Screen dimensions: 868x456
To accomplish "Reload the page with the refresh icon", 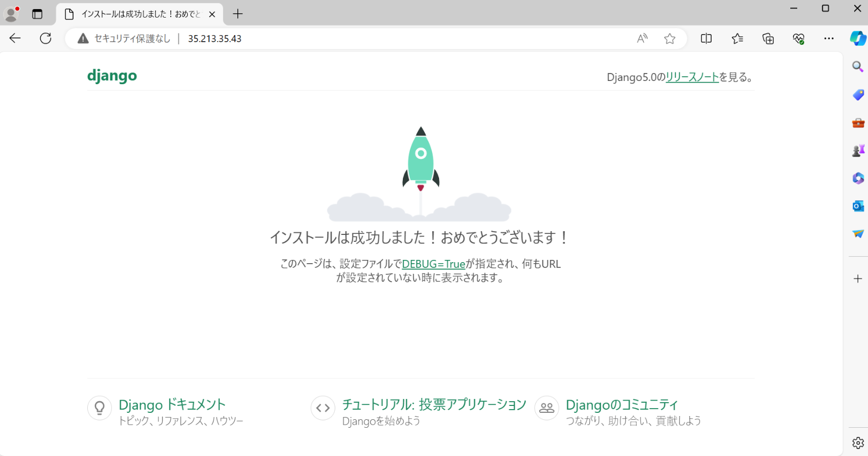I will pos(46,38).
